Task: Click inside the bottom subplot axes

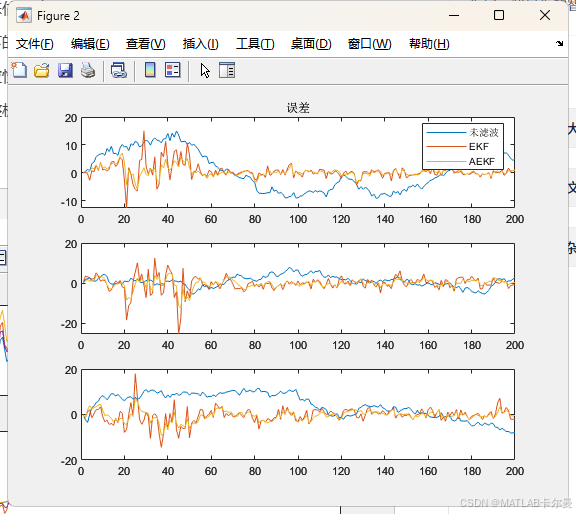Action: [x=298, y=414]
